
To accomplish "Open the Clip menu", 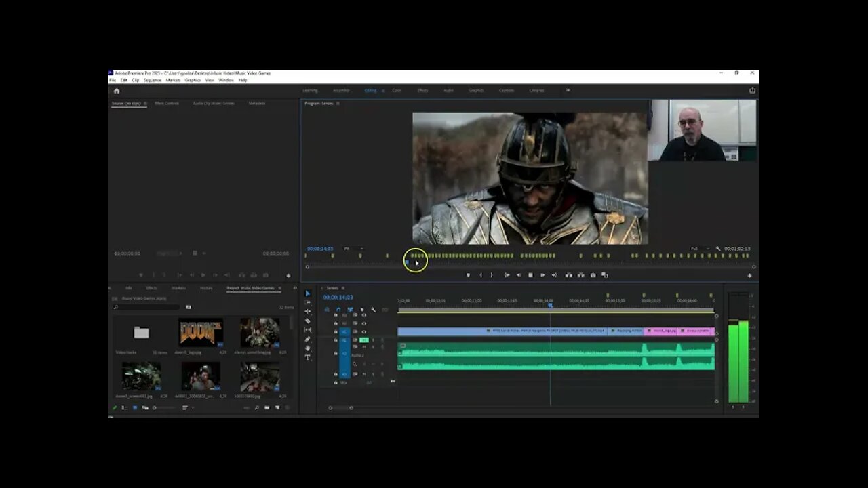I will coord(136,80).
